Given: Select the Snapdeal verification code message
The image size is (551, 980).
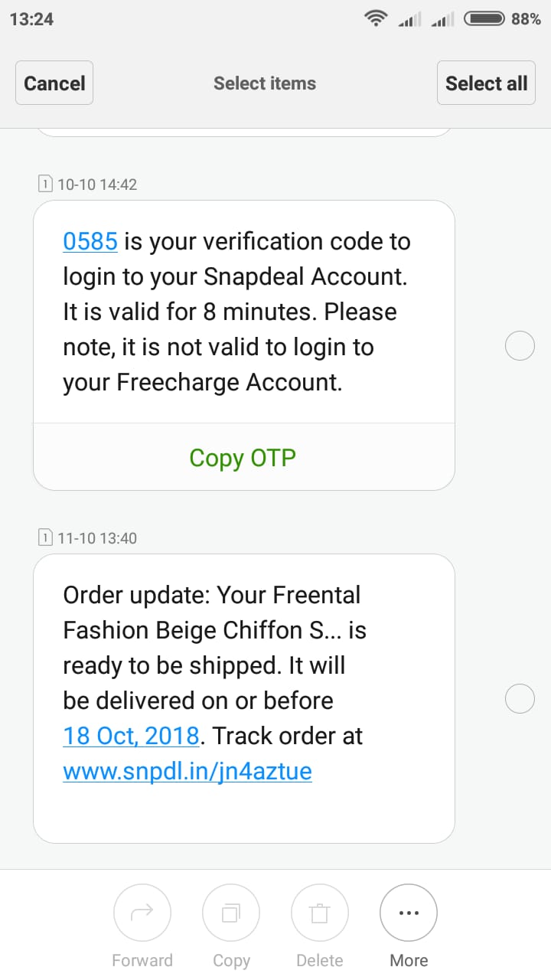Looking at the screenshot, I should pos(520,347).
